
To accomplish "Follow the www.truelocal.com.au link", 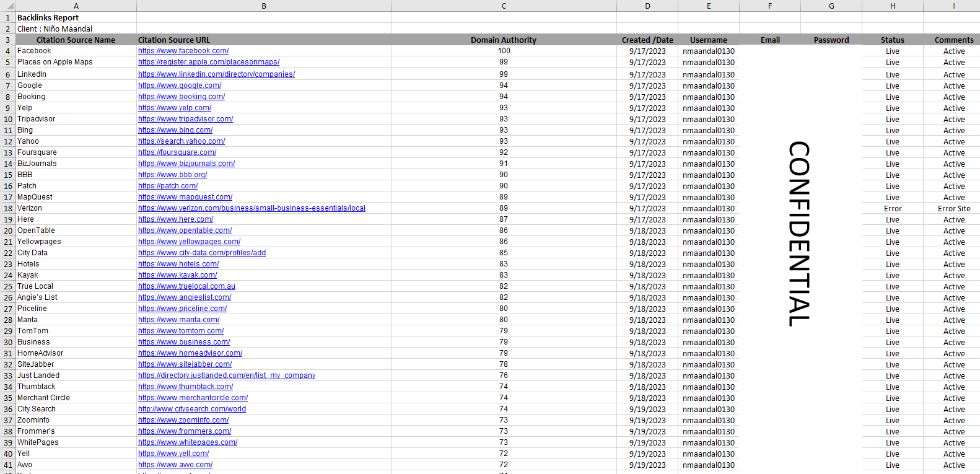I will pyautogui.click(x=186, y=286).
